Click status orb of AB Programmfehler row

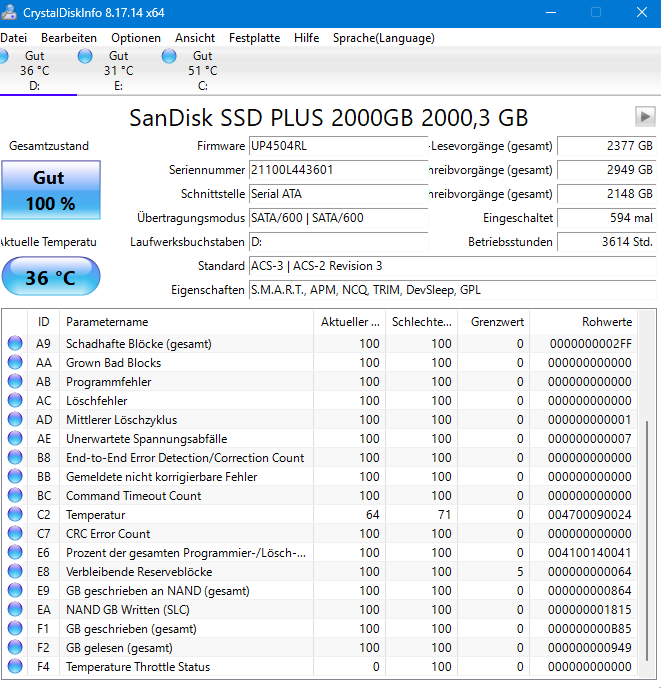click(15, 382)
